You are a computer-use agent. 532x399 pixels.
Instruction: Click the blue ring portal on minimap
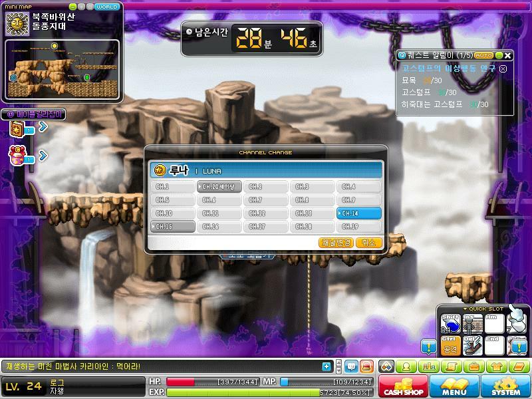pyautogui.click(x=13, y=78)
